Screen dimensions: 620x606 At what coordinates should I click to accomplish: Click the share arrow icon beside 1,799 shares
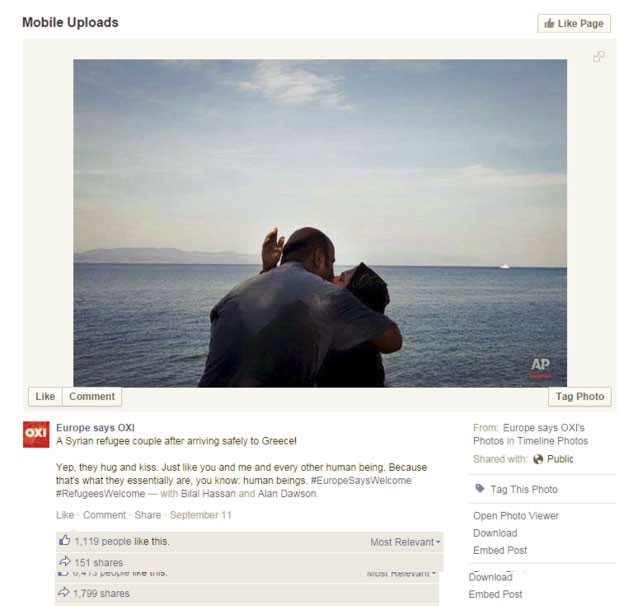pyautogui.click(x=64, y=593)
